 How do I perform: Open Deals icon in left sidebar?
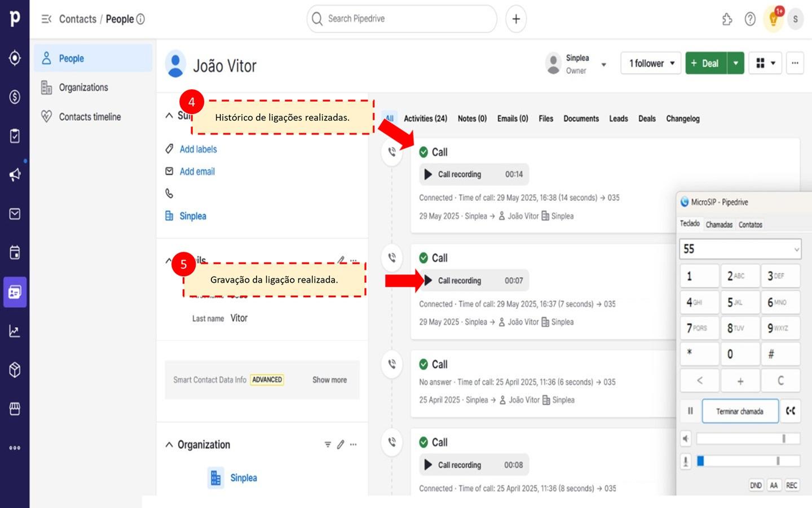15,97
